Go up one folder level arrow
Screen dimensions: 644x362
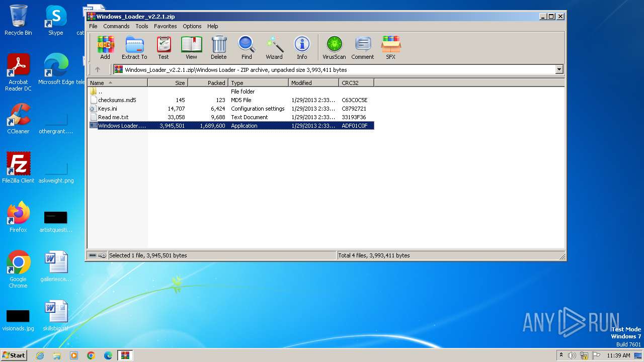(98, 70)
